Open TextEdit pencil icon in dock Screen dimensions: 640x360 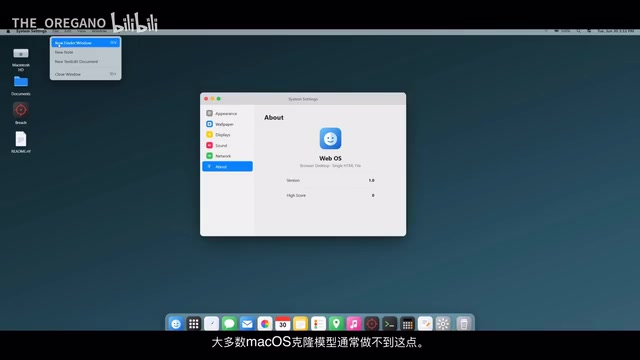[x=425, y=324]
